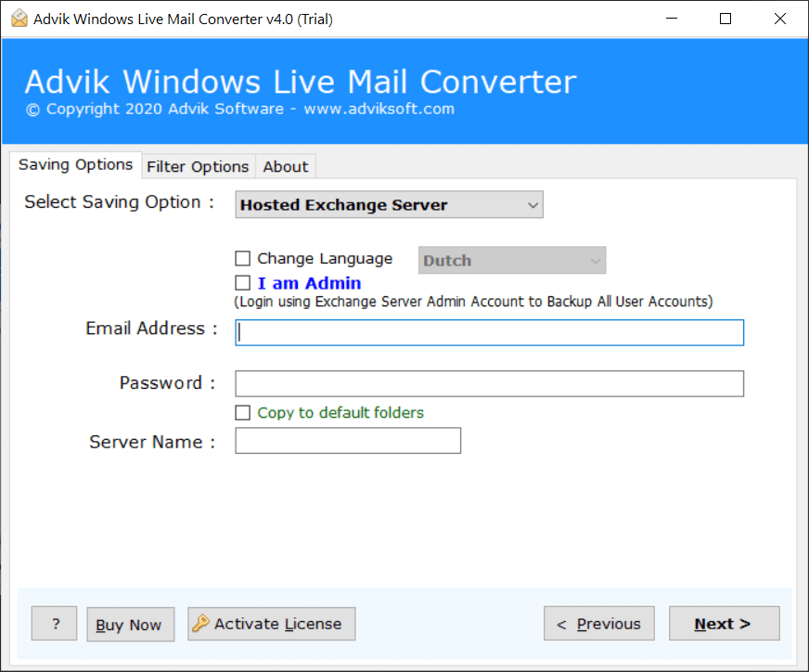809x672 pixels.
Task: Click into the Password field
Action: coord(489,383)
